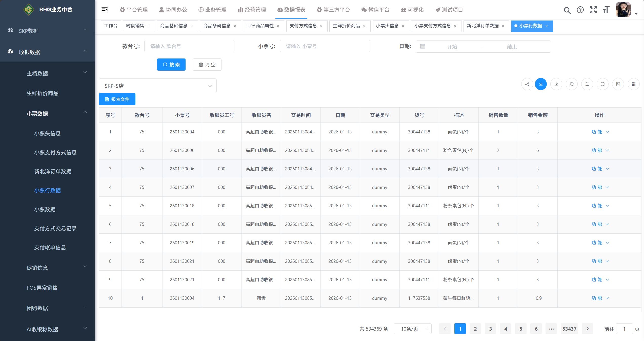The height and width of the screenshot is (341, 644).
Task: Collapse the sidebar with hamburger icon
Action: coord(104,10)
